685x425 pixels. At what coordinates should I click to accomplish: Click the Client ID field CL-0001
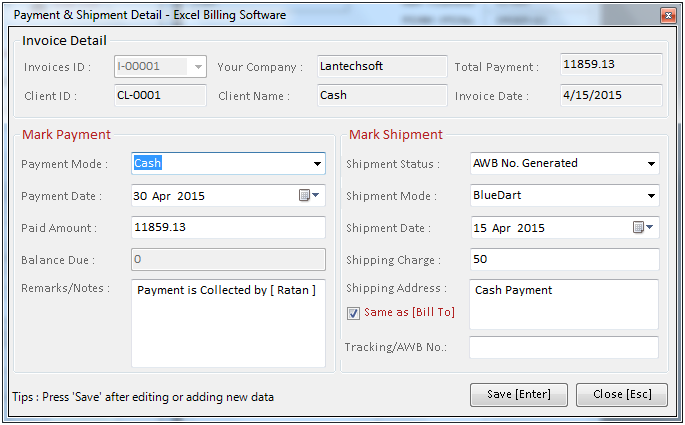[160, 95]
